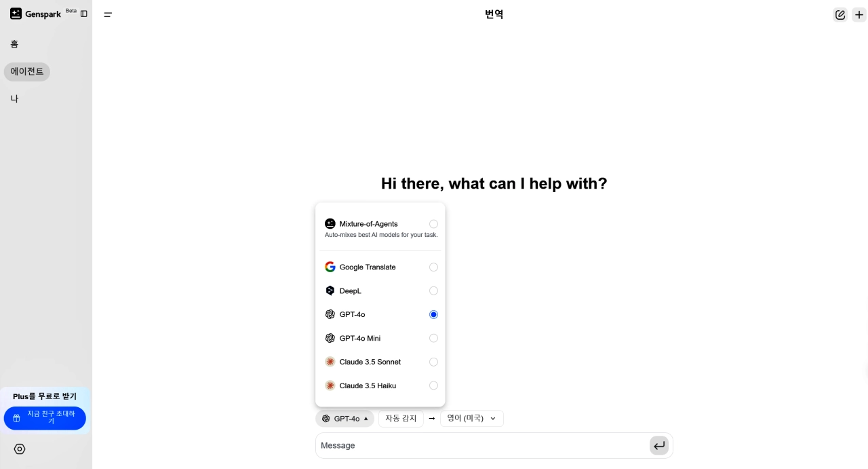The image size is (868, 469).
Task: Open the 자동 감지 source language dropdown
Action: (x=401, y=418)
